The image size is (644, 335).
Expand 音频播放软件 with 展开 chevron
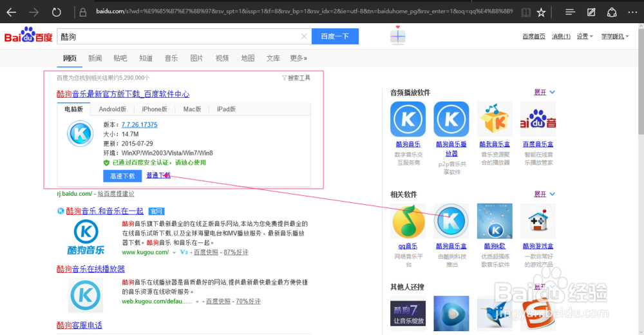point(545,92)
